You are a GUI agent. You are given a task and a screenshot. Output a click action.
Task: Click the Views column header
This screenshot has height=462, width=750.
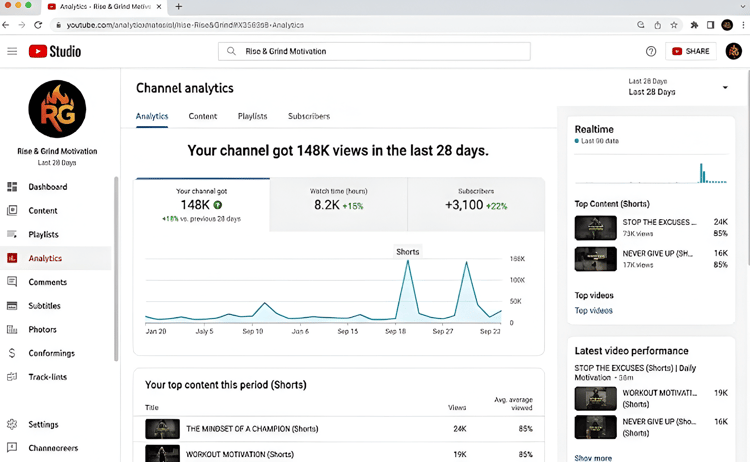(x=457, y=407)
